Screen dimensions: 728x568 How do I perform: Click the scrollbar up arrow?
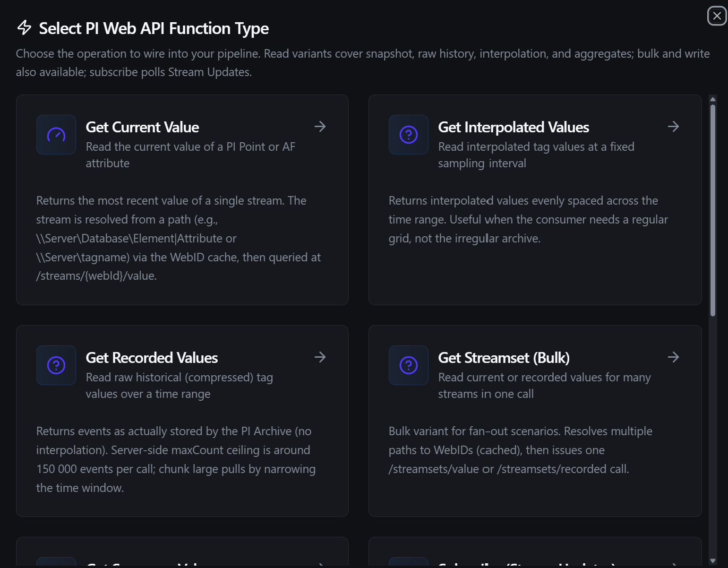tap(713, 99)
